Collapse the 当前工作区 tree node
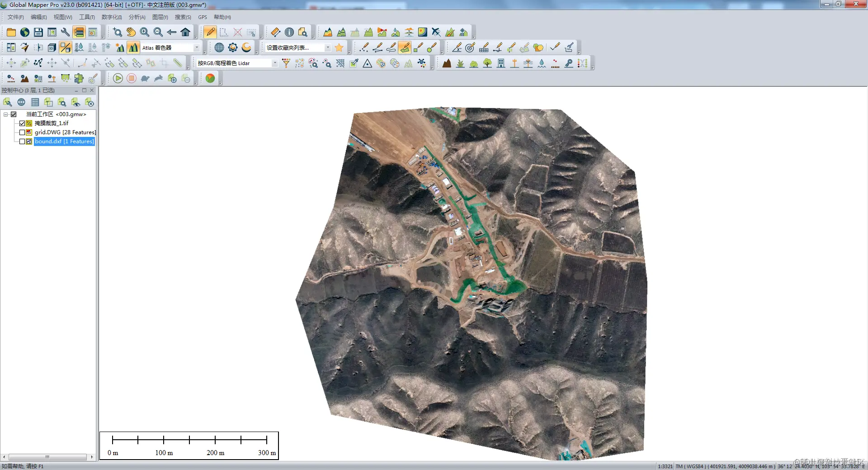 click(x=6, y=114)
